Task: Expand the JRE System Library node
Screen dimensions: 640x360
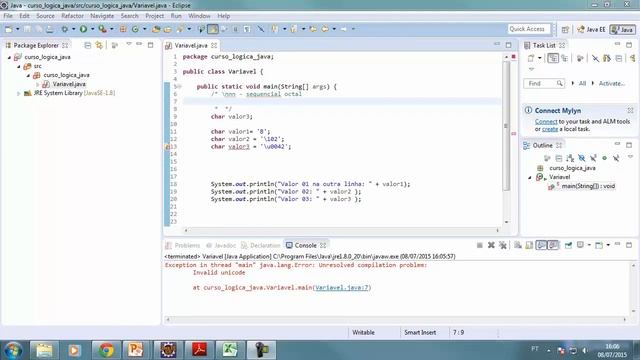Action: pos(18,93)
